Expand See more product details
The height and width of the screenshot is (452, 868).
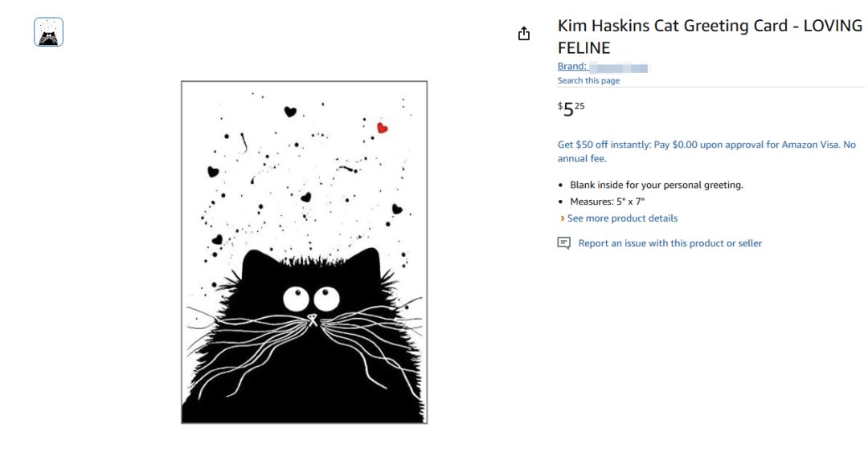(x=622, y=218)
